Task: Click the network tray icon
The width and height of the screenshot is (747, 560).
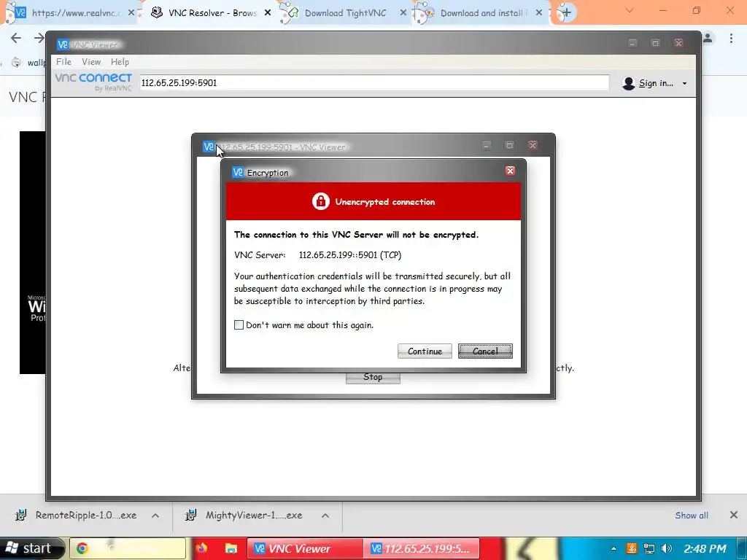Action: (649, 548)
